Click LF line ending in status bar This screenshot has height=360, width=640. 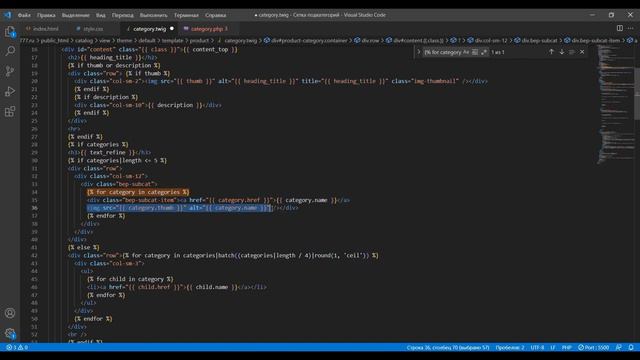coord(553,347)
